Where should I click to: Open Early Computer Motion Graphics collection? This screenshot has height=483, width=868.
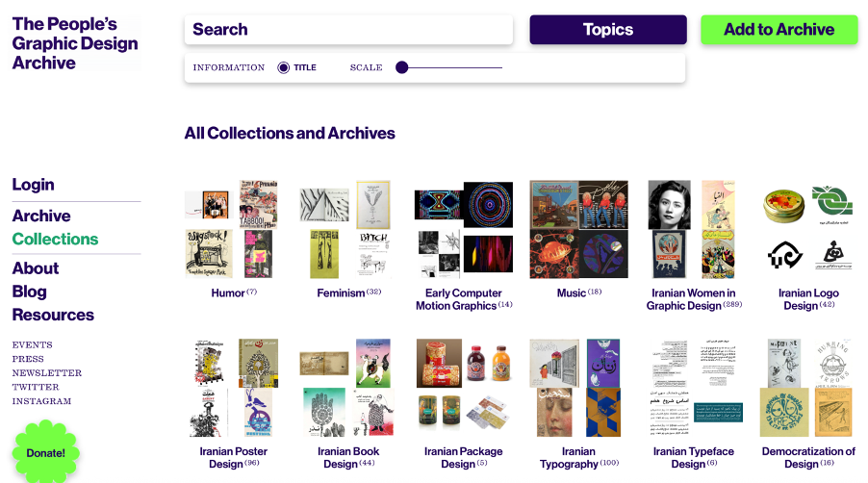point(464,229)
